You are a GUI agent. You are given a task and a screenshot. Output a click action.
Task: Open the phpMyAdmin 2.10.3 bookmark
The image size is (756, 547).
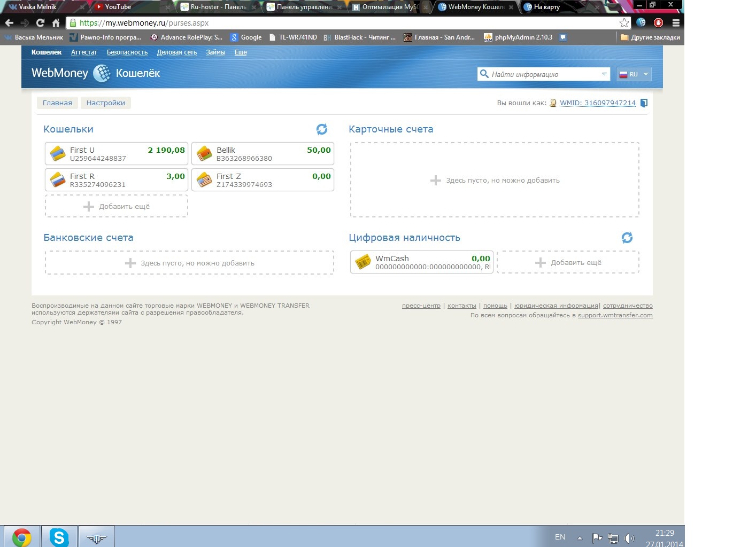pos(518,37)
